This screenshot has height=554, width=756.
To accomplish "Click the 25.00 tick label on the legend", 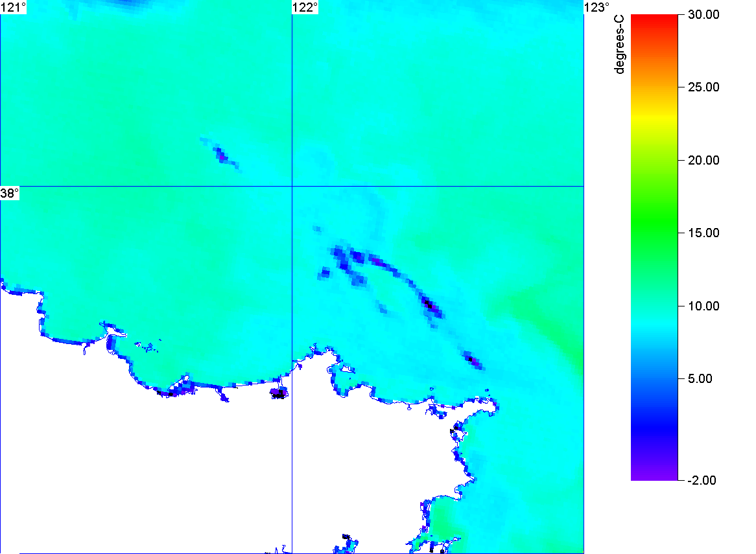I will pyautogui.click(x=703, y=87).
